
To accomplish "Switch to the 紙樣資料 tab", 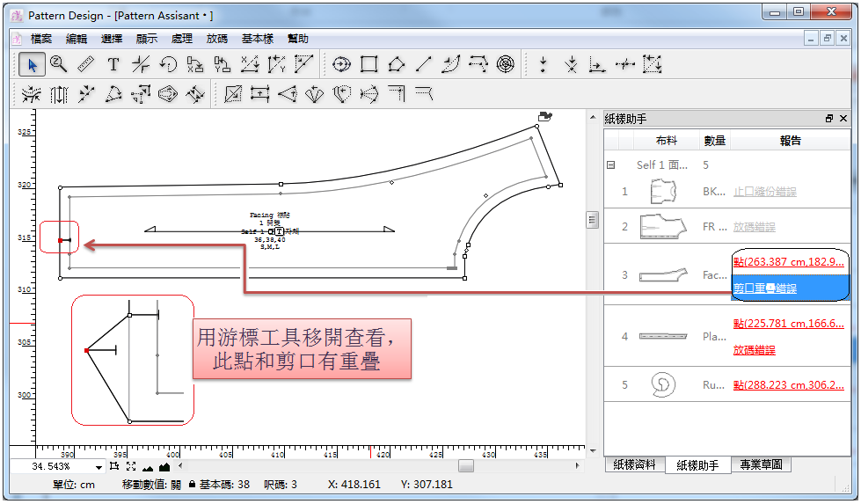I will (x=634, y=465).
